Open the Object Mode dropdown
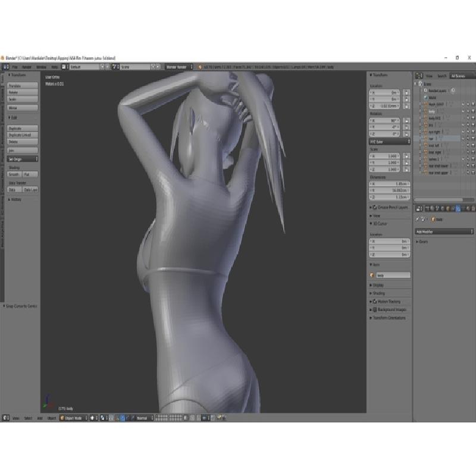 [x=73, y=418]
